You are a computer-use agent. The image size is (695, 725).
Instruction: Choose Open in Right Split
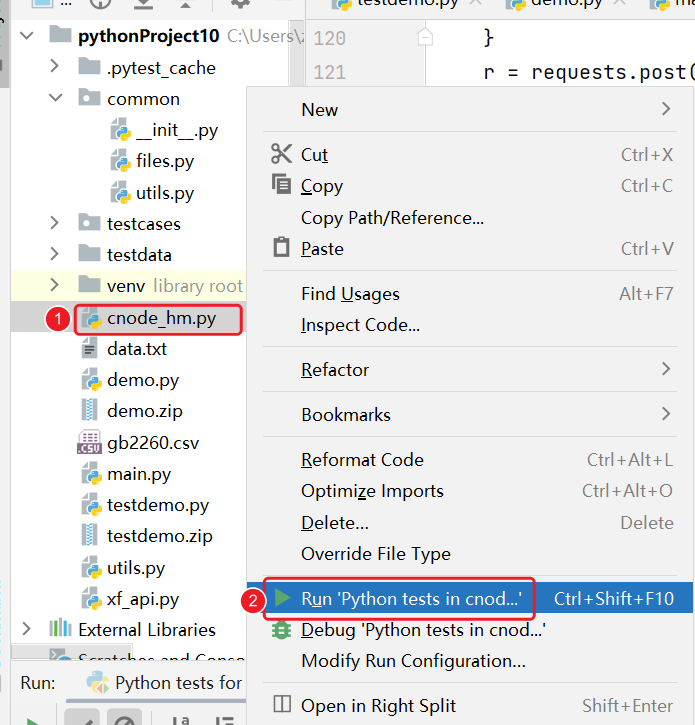[470, 706]
